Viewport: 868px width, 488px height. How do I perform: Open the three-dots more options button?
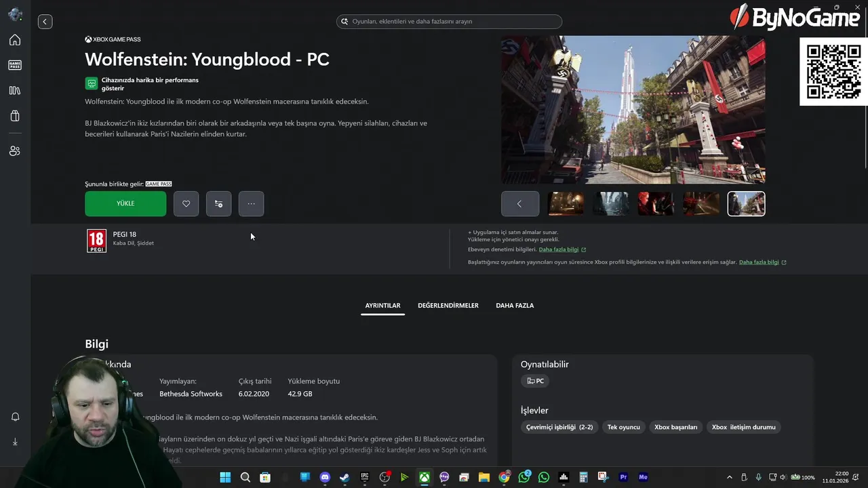point(251,203)
